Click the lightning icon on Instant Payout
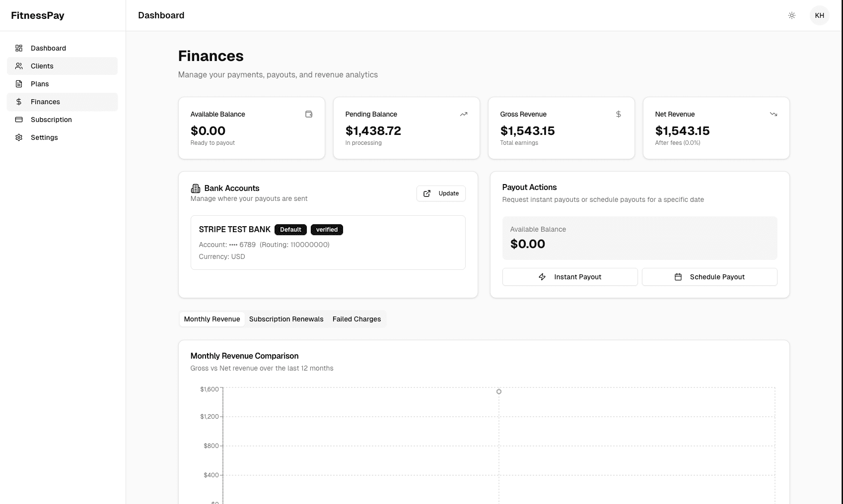The image size is (843, 504). (x=542, y=277)
